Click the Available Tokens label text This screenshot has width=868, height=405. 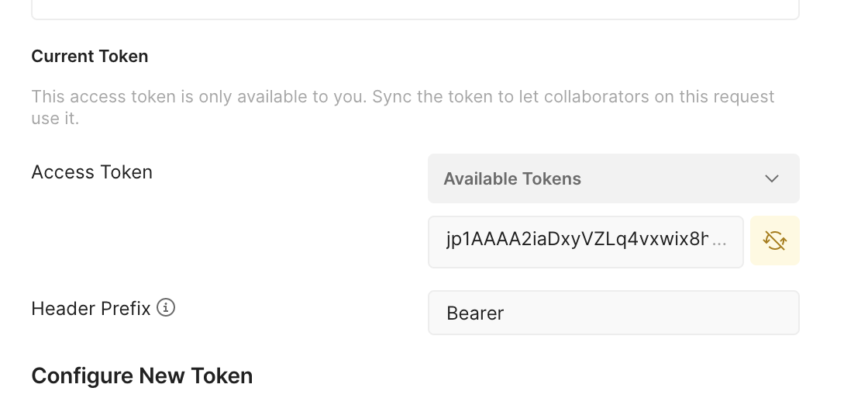tap(512, 179)
